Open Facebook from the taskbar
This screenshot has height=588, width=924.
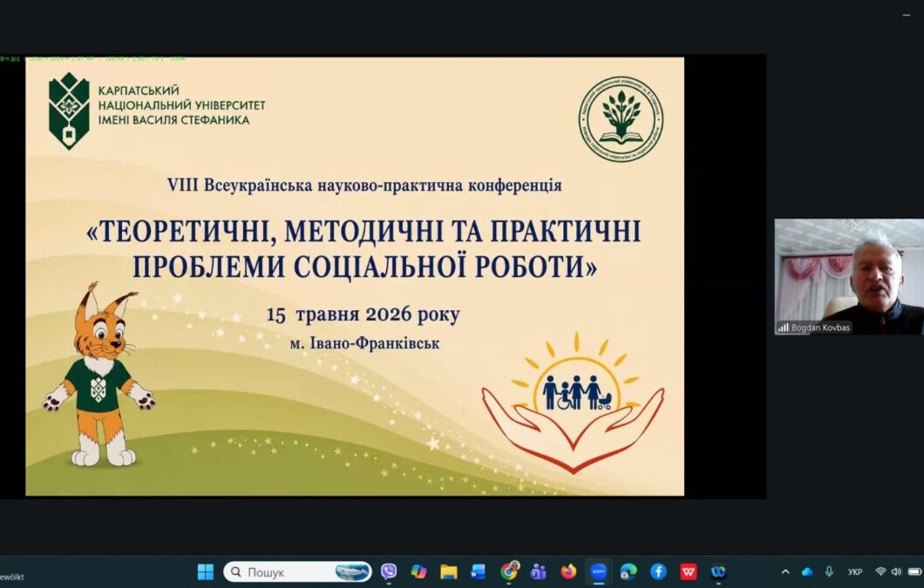pos(658,571)
